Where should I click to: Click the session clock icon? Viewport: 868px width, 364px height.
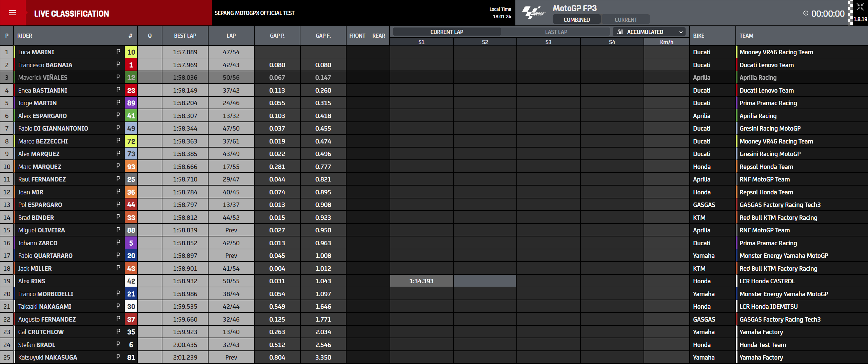pyautogui.click(x=806, y=14)
